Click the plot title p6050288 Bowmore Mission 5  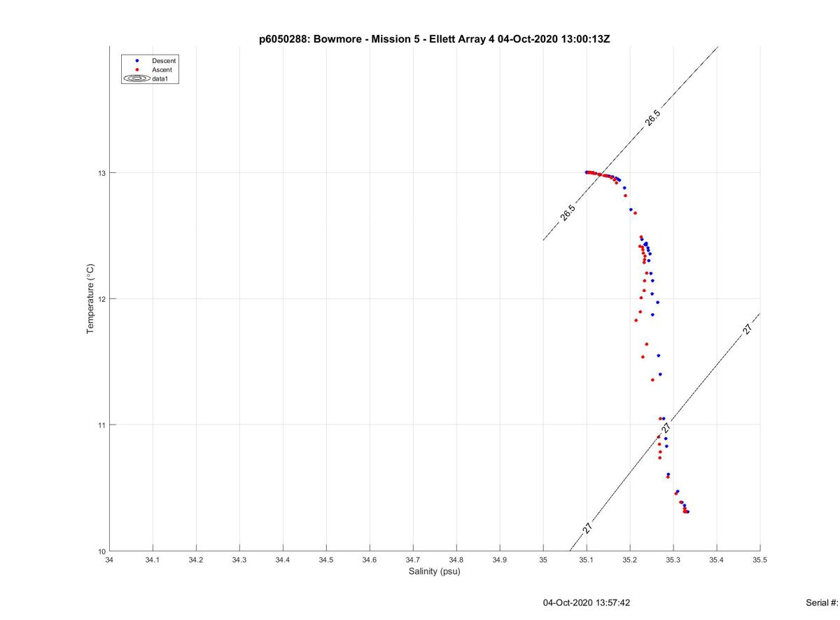pyautogui.click(x=435, y=39)
